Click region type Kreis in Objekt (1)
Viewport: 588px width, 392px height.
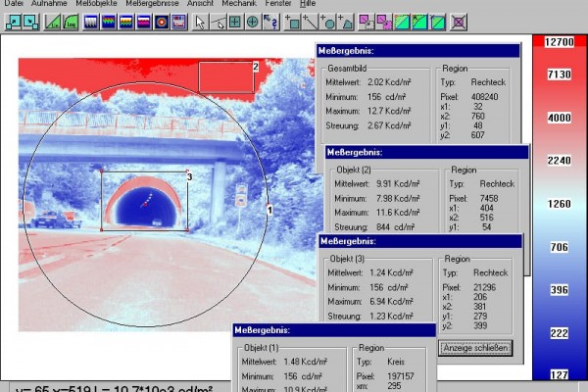[396, 362]
